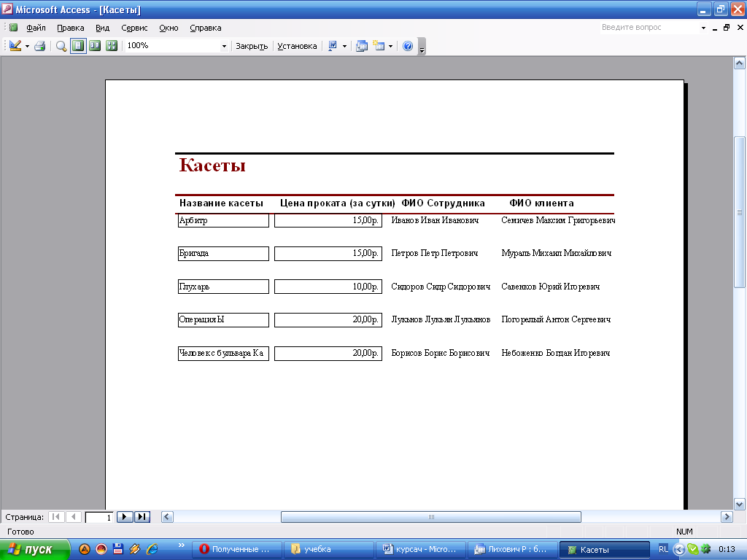Click the Установка button
The height and width of the screenshot is (560, 747).
pyautogui.click(x=297, y=46)
